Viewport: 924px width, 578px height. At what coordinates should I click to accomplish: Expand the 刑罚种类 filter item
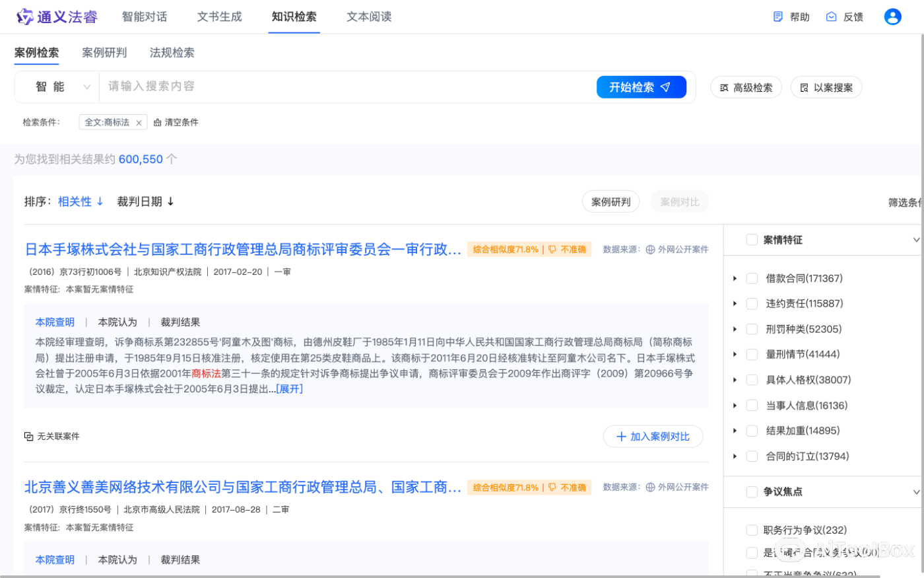click(735, 328)
